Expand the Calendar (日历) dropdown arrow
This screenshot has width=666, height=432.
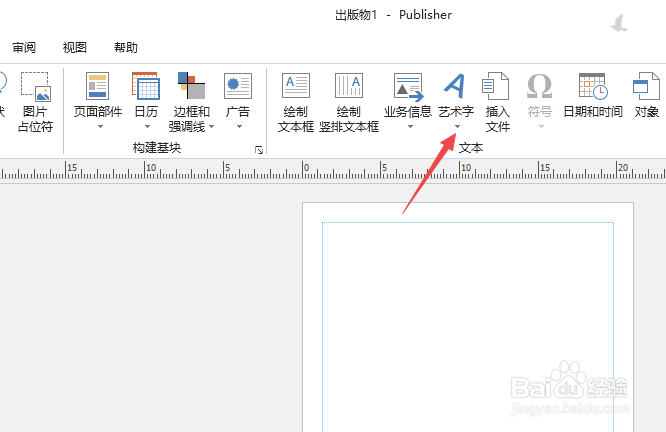point(147,127)
